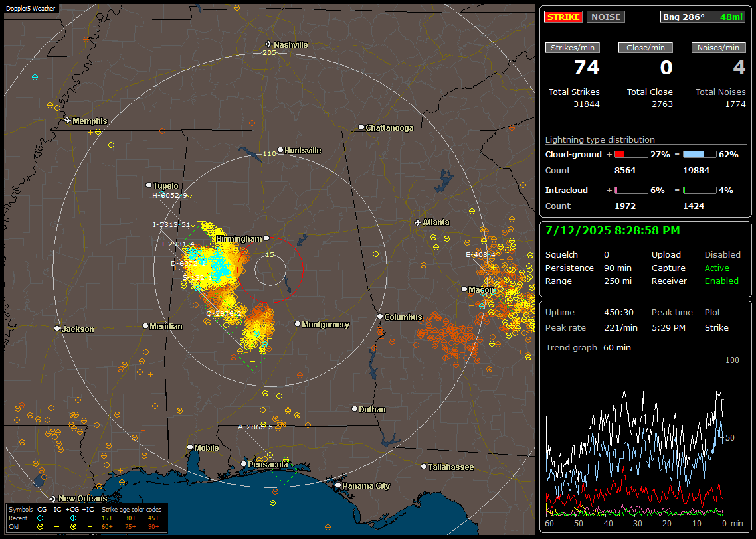756x539 pixels.
Task: Click the storm cell label Q-2875-2
Action: pyautogui.click(x=224, y=313)
